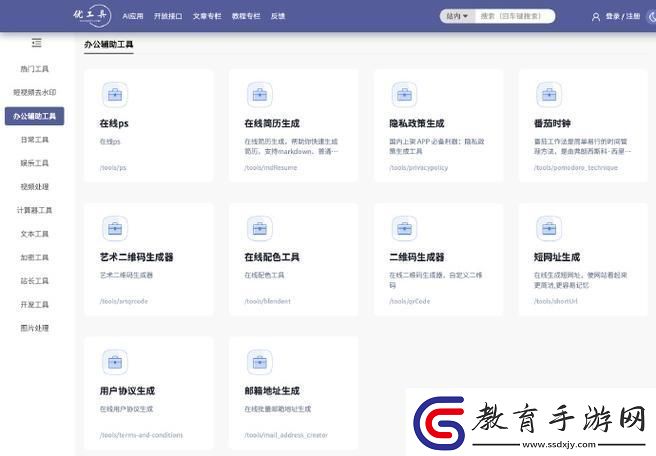This screenshot has width=656, height=456.
Task: Open the 教程专栏 nav menu
Action: [246, 16]
